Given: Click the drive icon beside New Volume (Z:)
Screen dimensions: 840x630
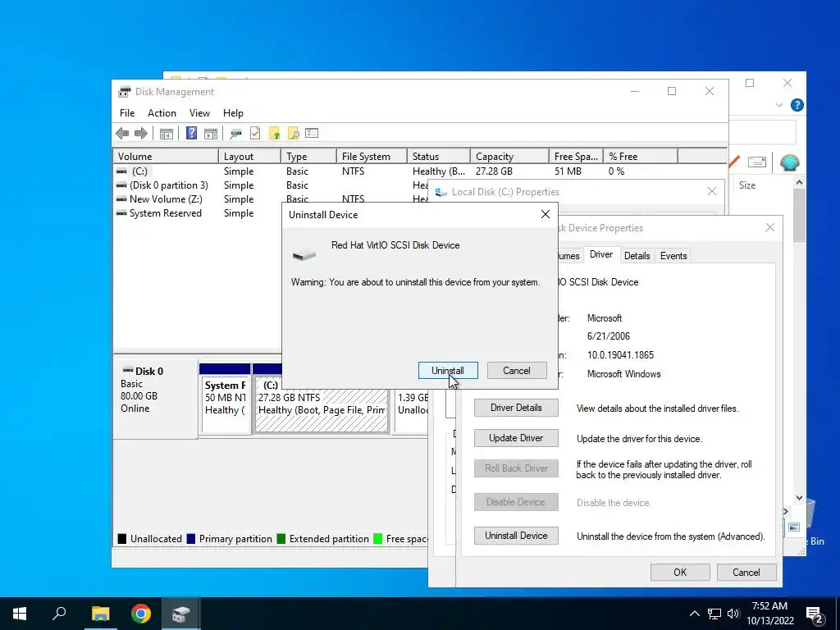Looking at the screenshot, I should pyautogui.click(x=121, y=199).
